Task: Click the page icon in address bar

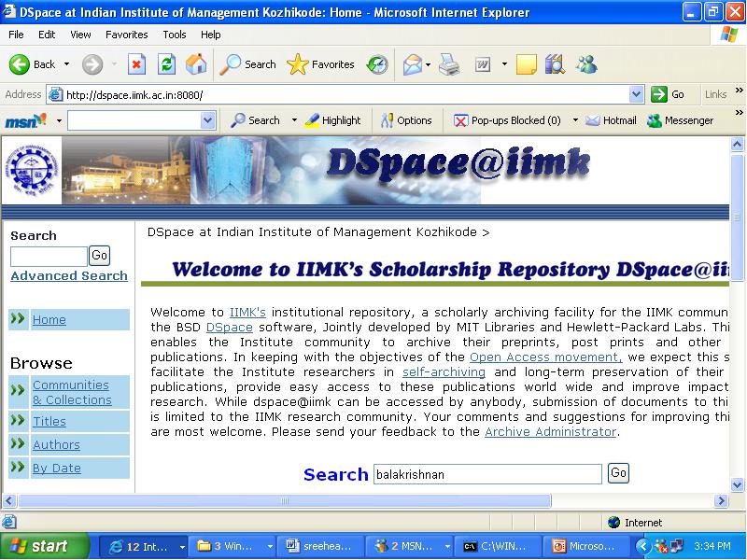Action: (56, 95)
